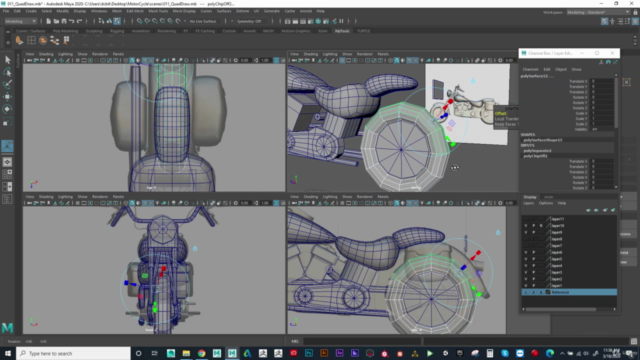640x360 pixels.
Task: Choose the Paint selection tool
Action: pyautogui.click(x=7, y=84)
